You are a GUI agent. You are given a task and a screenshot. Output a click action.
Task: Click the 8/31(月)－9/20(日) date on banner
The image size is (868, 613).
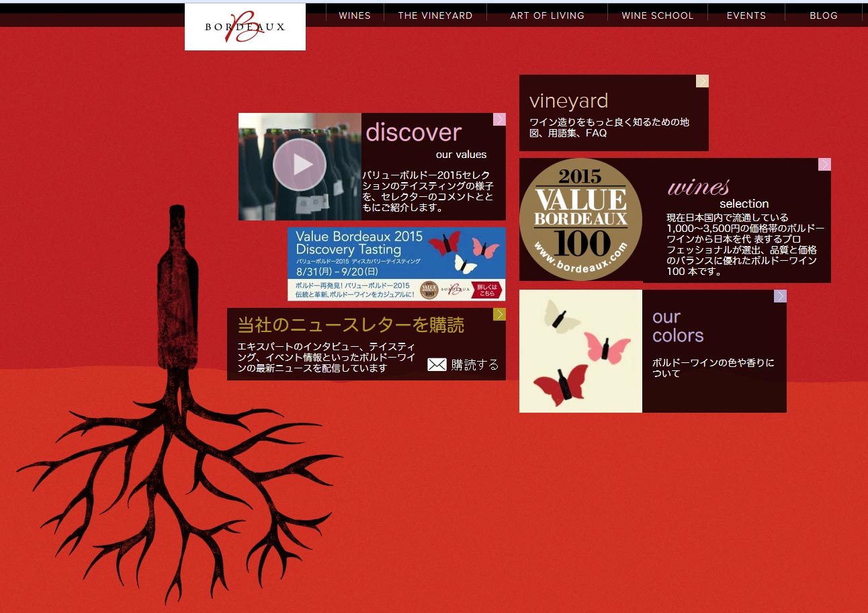pyautogui.click(x=337, y=272)
